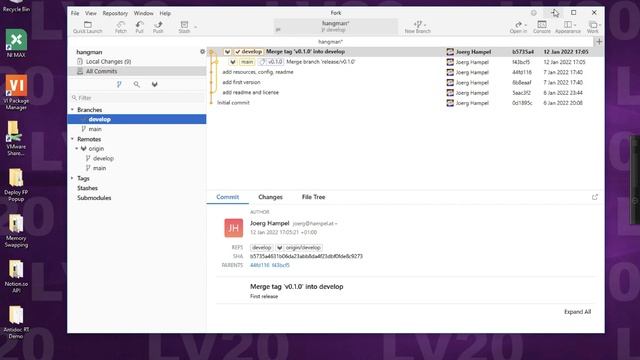This screenshot has width=640, height=360.
Task: Create a New Branch from toolbar
Action: click(x=417, y=27)
